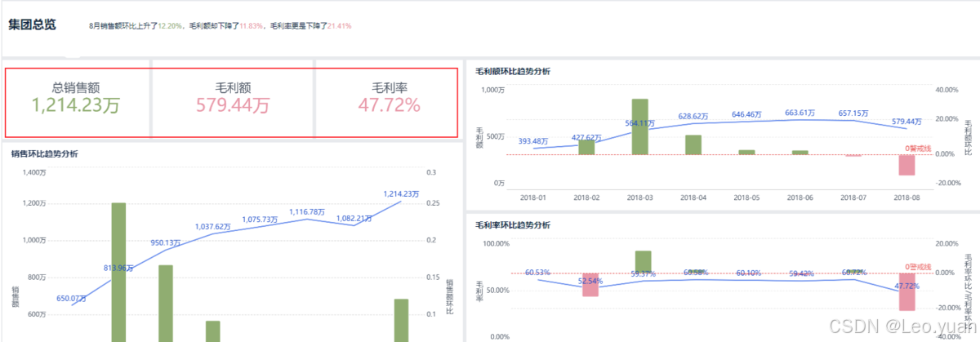Screen dimensions: 980x342
Task: Select the 21.41% margin decrease figure in summary
Action: point(339,26)
